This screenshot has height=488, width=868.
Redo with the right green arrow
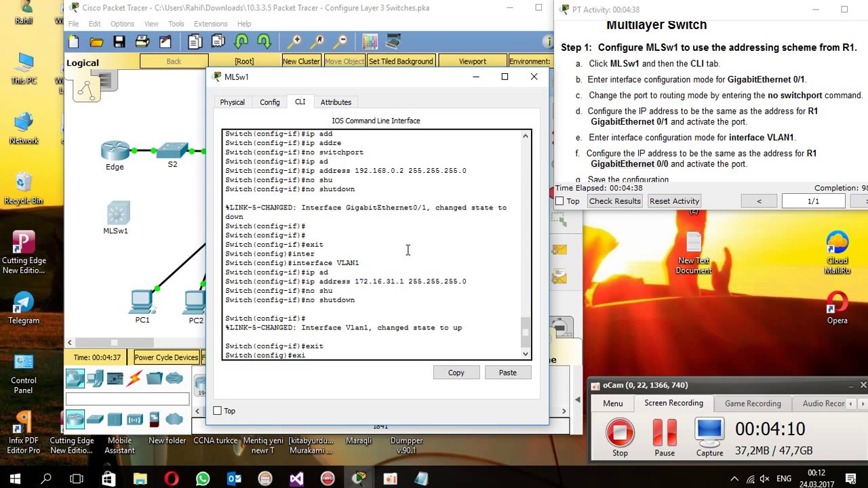click(264, 42)
